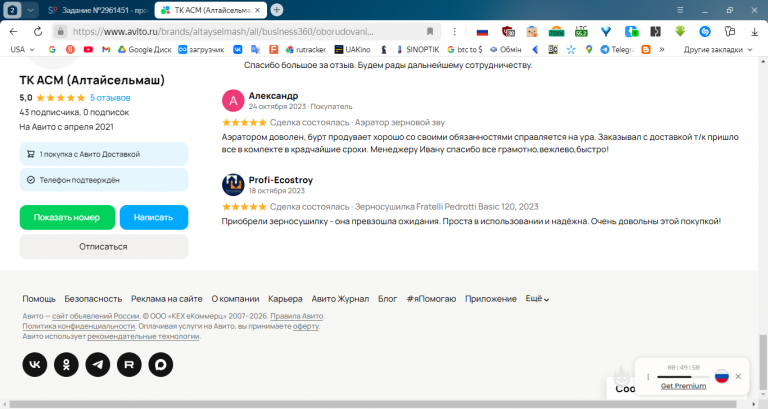Click the Написать button
768x409 pixels.
[154, 217]
